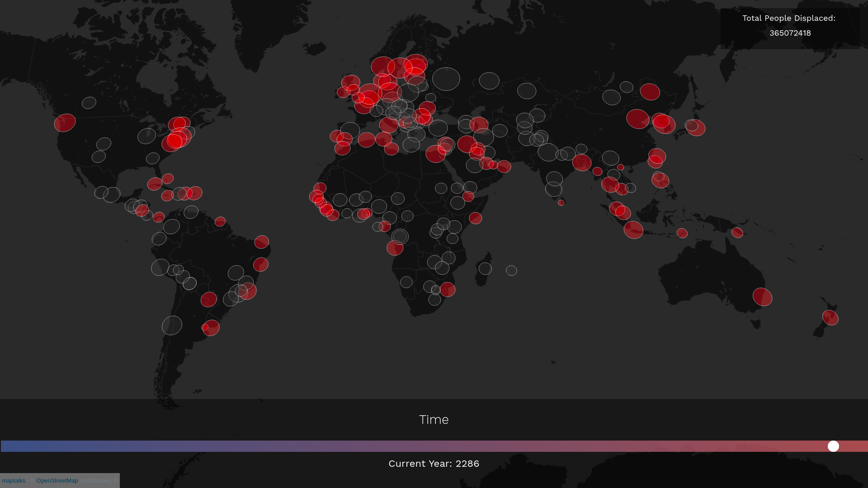Select red circle in northeastern China

click(x=650, y=92)
